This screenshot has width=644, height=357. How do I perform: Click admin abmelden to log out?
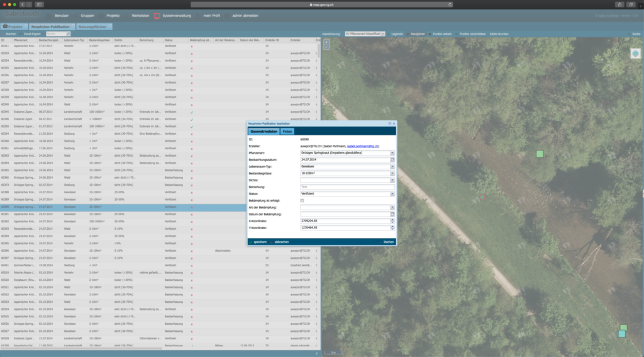tap(245, 16)
